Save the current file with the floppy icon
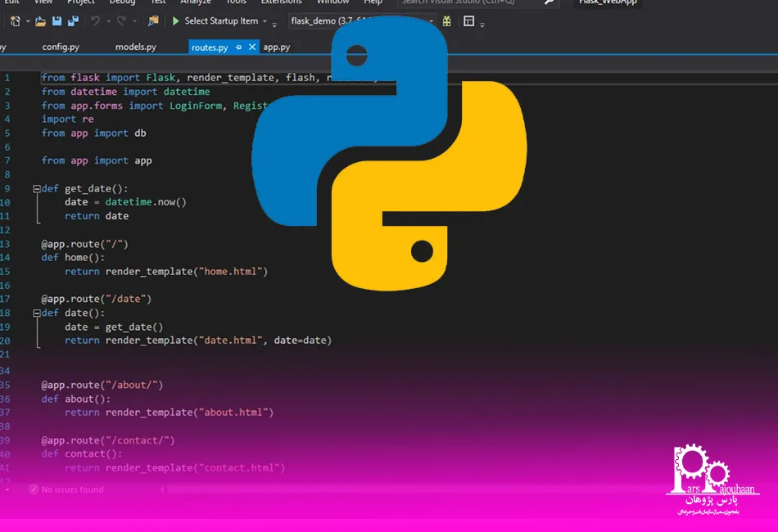The image size is (778, 532). 57,20
